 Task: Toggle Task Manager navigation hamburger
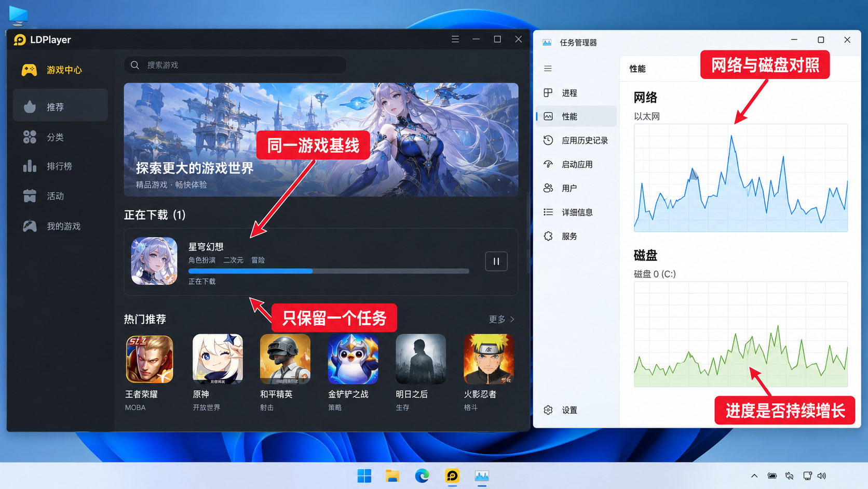point(548,69)
